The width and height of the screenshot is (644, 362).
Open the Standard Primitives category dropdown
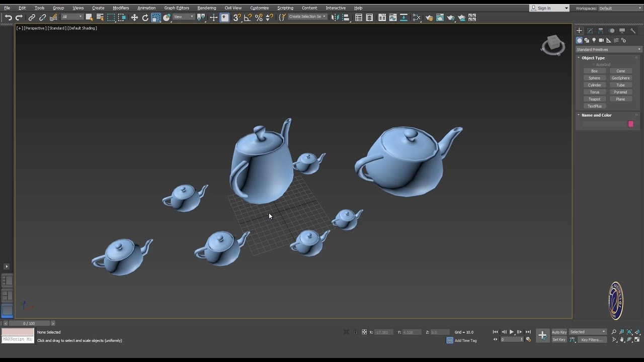(609, 49)
